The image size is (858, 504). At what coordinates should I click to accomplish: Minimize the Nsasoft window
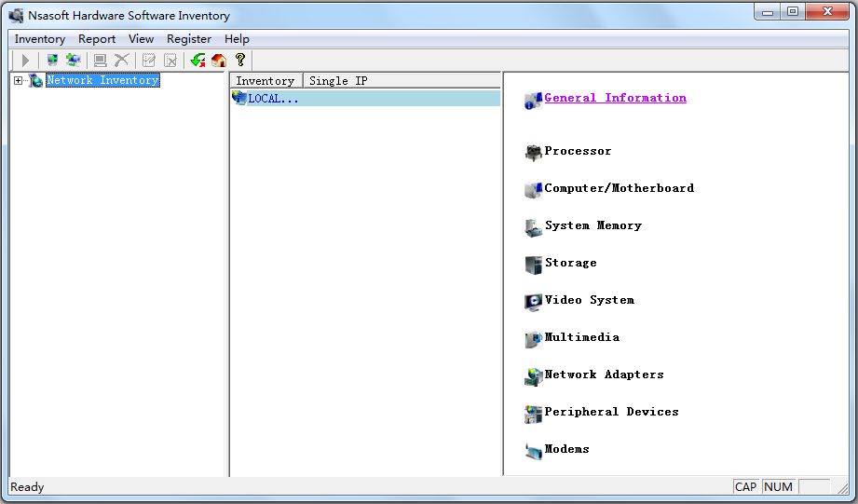coord(767,12)
